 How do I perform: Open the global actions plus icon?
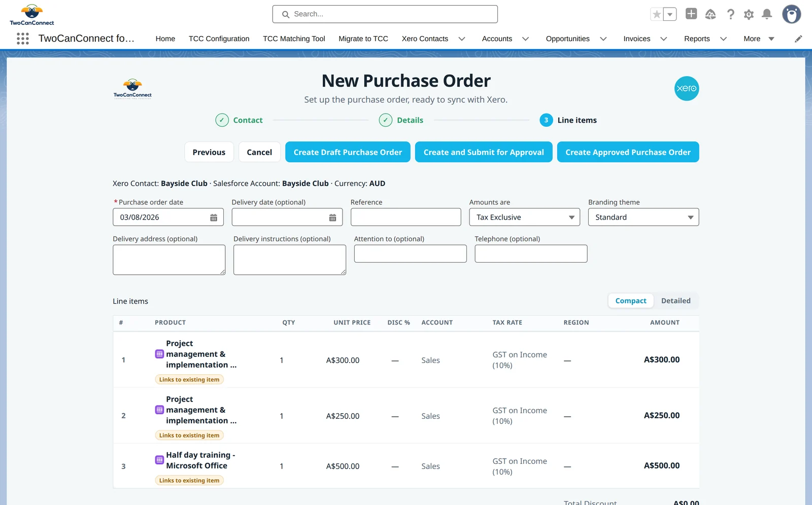[x=691, y=14]
